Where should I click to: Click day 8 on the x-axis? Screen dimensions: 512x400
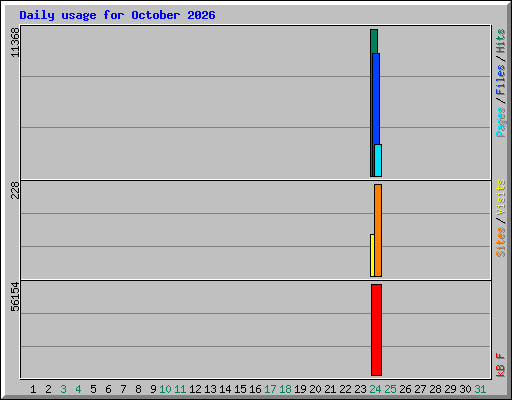tap(138, 389)
